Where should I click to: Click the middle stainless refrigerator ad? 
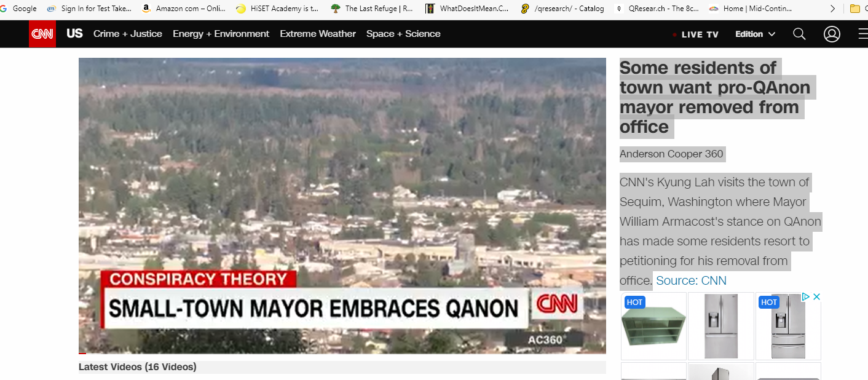click(x=721, y=326)
